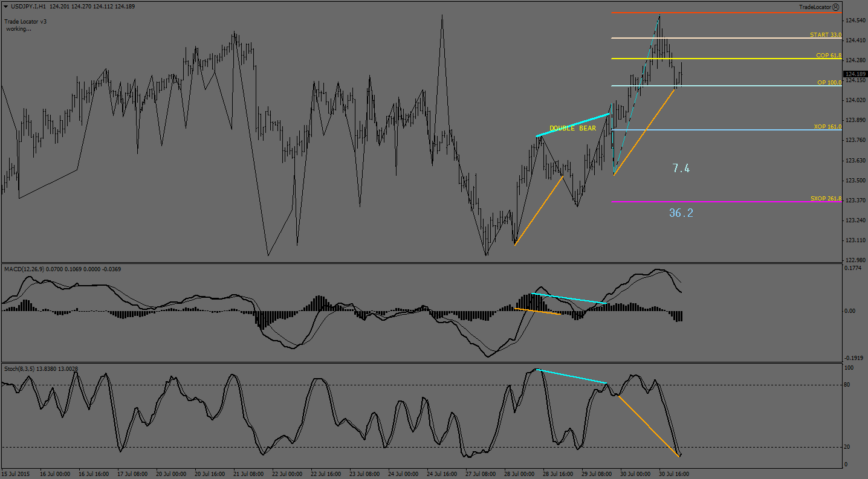The height and width of the screenshot is (479, 868).
Task: Click the TradeLocator label at top right
Action: pos(814,7)
